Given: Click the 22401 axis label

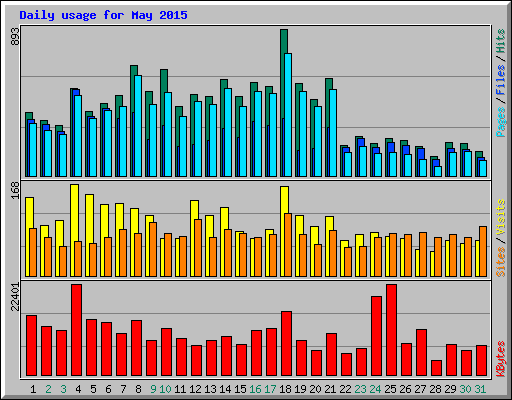Looking at the screenshot, I should click(x=15, y=297).
